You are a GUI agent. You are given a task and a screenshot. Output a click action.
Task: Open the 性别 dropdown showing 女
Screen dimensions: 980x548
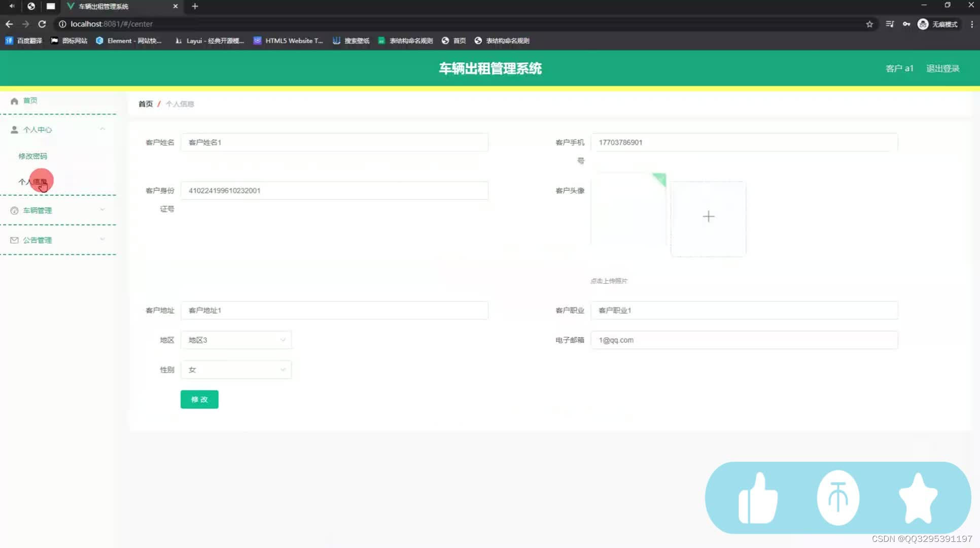[236, 370]
